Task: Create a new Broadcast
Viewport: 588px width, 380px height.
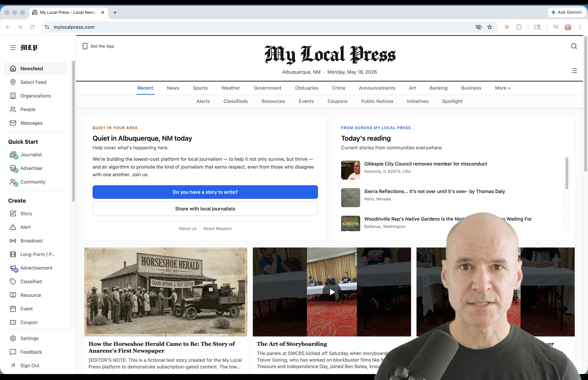Action: tap(35, 241)
